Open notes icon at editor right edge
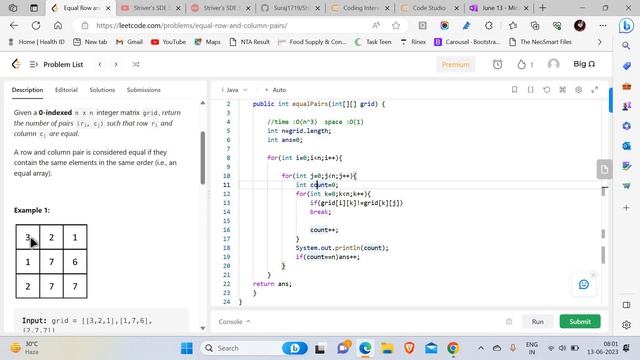This screenshot has height=360, width=640. [x=604, y=169]
